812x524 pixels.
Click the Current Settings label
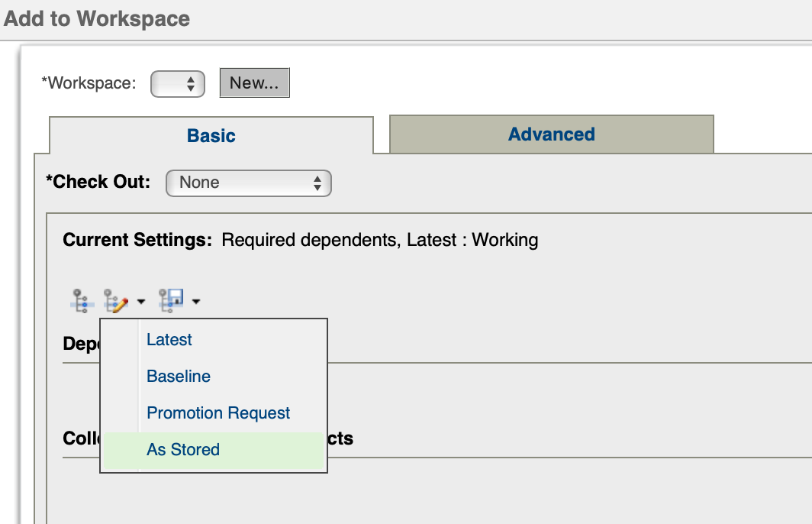click(x=137, y=240)
